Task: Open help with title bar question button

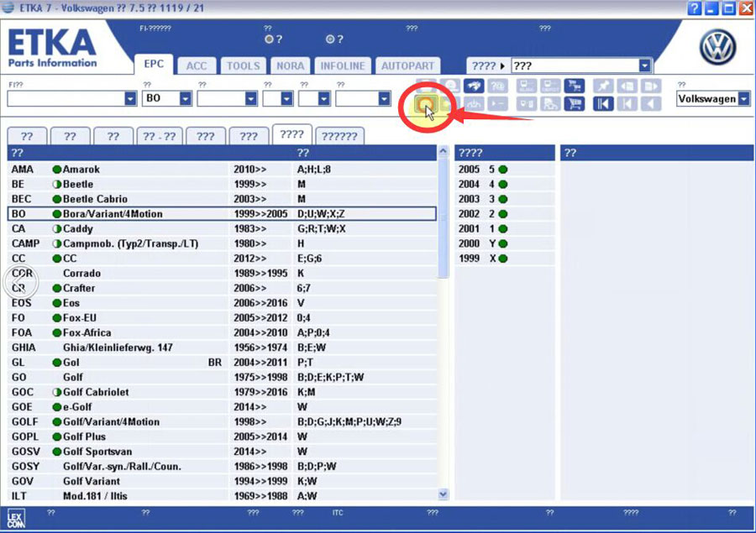Action: coord(695,8)
